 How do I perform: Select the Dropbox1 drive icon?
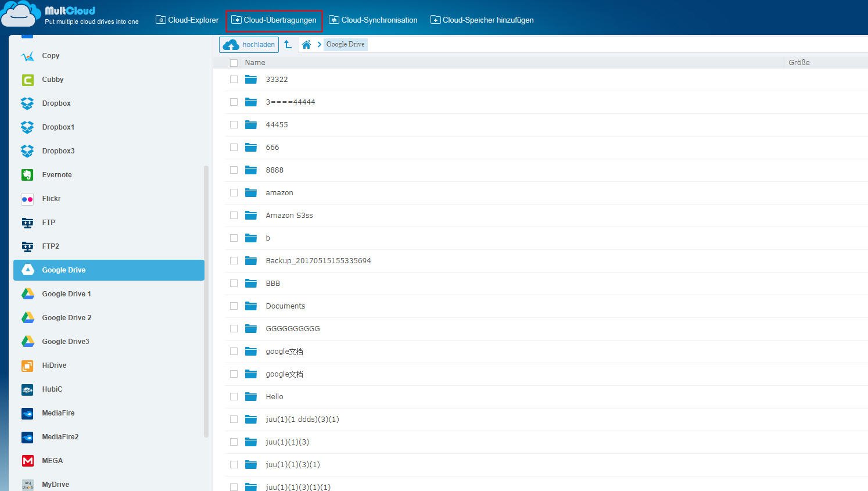[x=27, y=127]
